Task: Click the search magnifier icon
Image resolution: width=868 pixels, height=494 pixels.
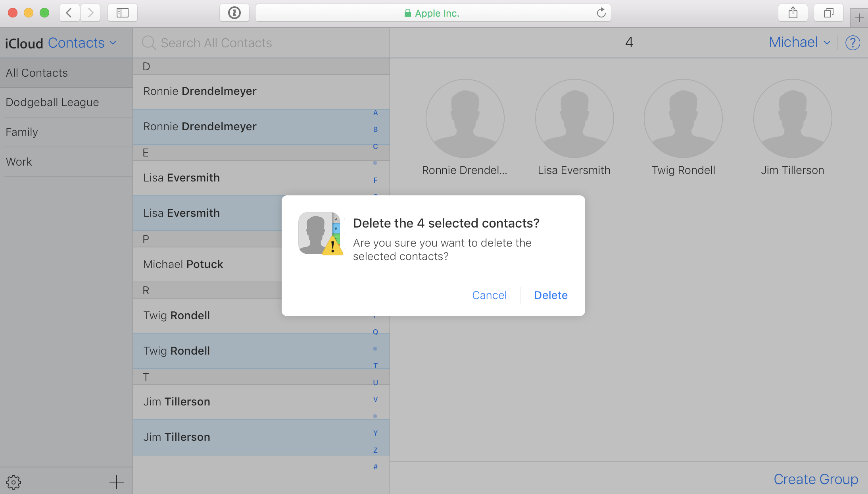Action: [x=149, y=42]
